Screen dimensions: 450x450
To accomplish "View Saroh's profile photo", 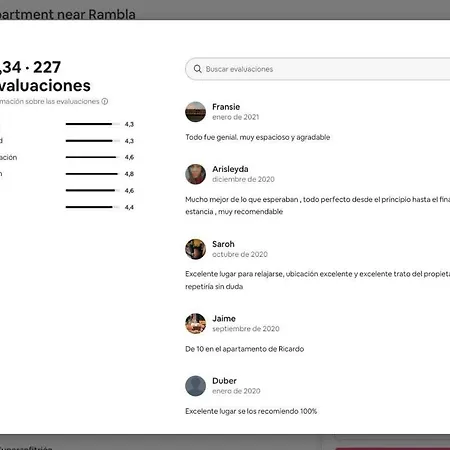I will pos(195,249).
